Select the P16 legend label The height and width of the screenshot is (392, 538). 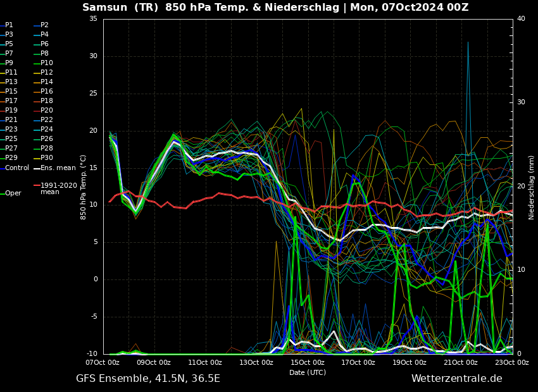[47, 91]
